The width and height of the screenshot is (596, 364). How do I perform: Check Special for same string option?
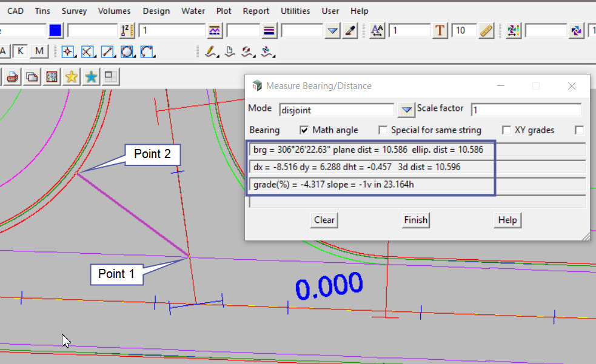[383, 130]
